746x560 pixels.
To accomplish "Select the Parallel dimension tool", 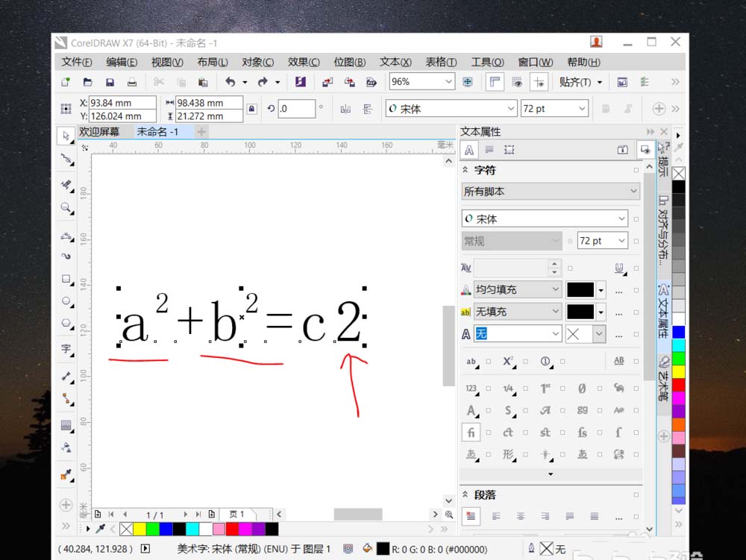I will pyautogui.click(x=66, y=377).
